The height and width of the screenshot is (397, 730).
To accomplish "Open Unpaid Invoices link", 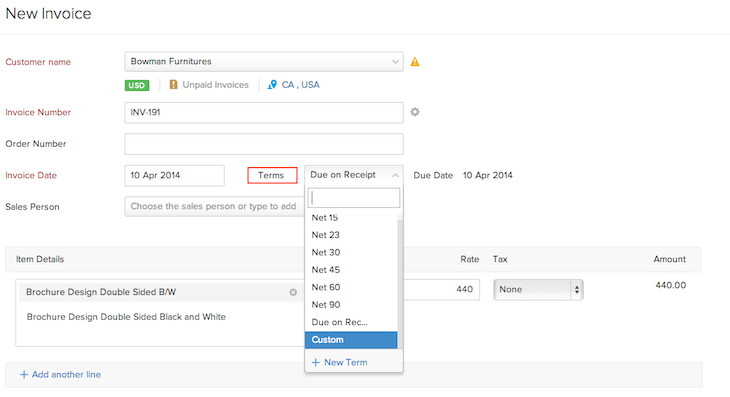I will [x=216, y=85].
